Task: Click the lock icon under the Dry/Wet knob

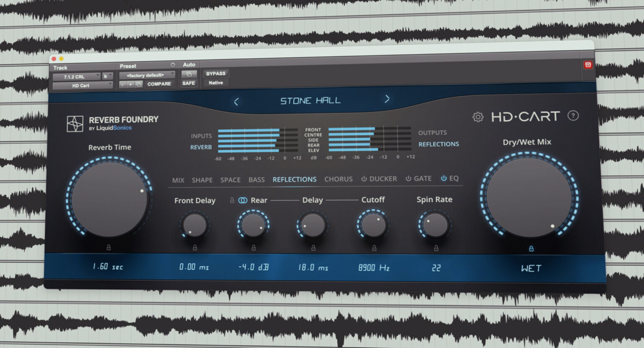Action: [x=531, y=249]
